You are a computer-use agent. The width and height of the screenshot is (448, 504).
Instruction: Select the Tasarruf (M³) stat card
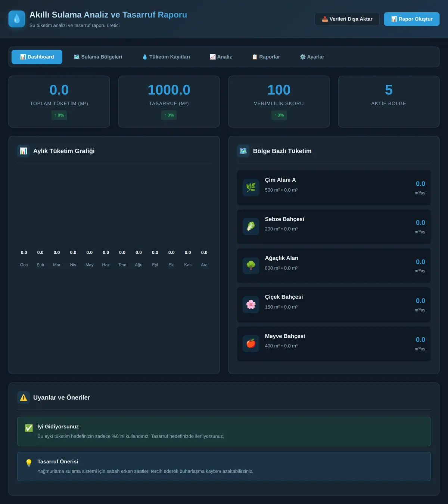tap(169, 102)
